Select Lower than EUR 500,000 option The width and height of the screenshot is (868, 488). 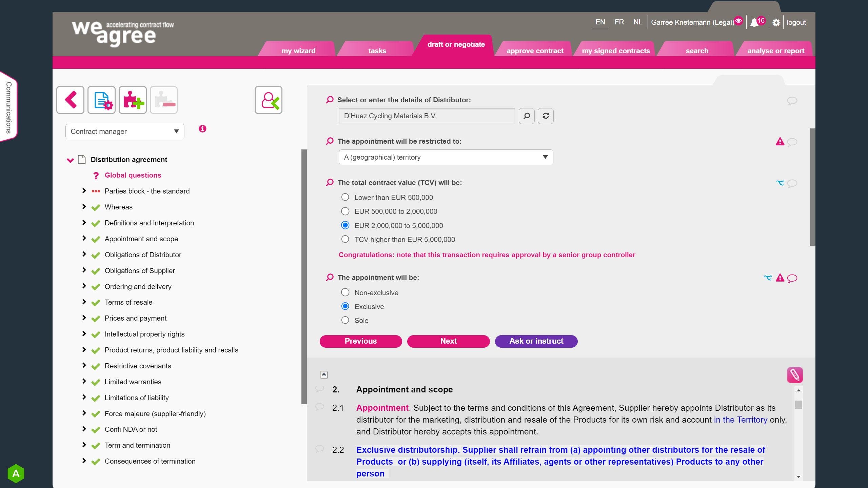tap(345, 197)
